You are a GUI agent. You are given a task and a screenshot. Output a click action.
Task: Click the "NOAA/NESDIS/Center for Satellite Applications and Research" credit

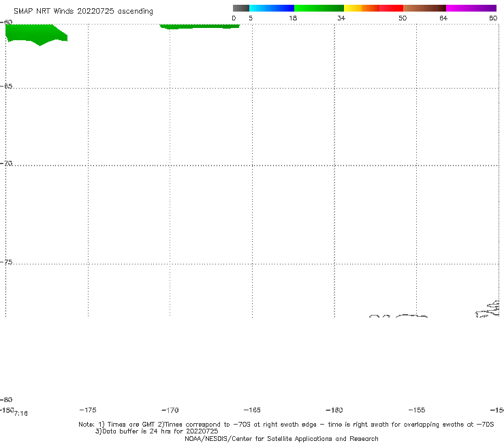click(x=281, y=438)
